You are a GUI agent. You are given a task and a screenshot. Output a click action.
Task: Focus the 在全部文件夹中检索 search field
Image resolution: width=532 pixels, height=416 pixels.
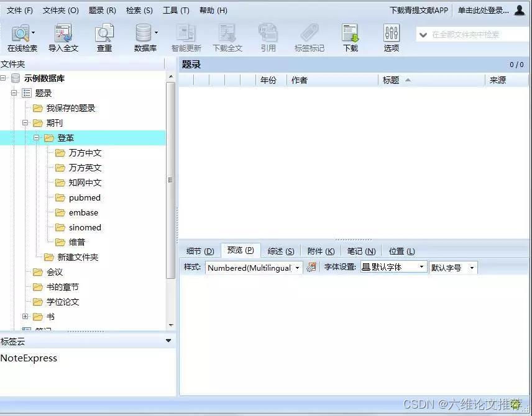[x=479, y=35]
